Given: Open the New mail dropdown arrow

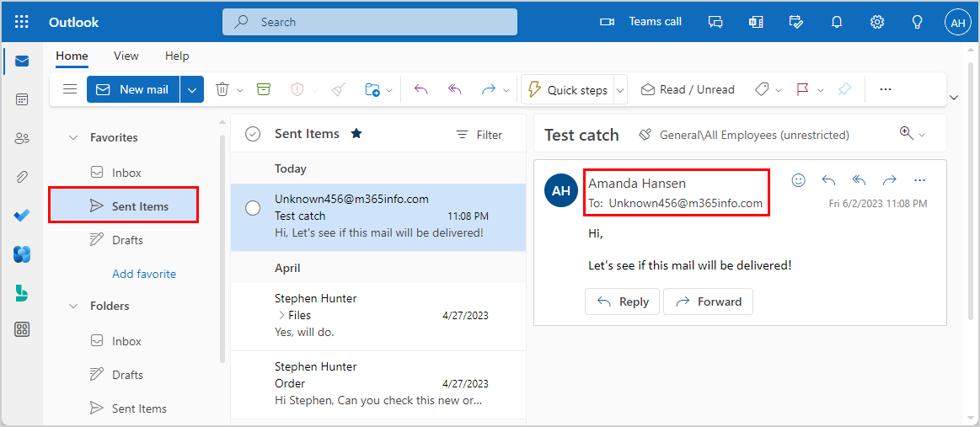Looking at the screenshot, I should pos(192,89).
